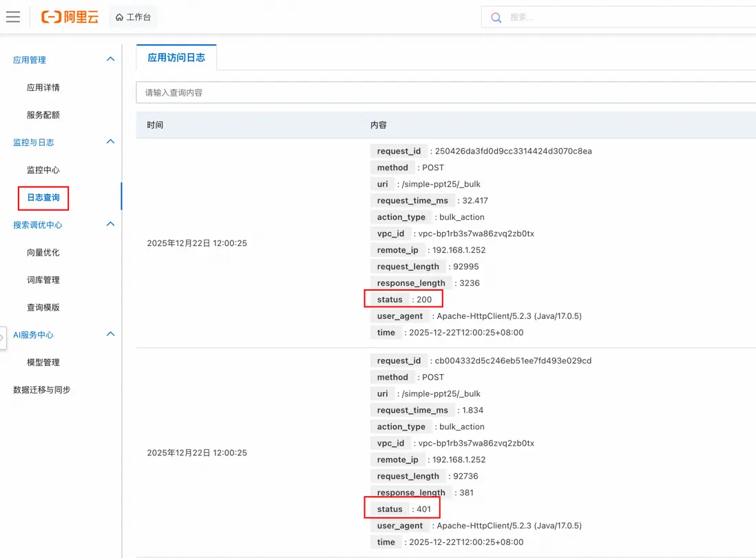The width and height of the screenshot is (756, 558).
Task: Open 数据迁移与同步 in the sidebar
Action: click(42, 390)
